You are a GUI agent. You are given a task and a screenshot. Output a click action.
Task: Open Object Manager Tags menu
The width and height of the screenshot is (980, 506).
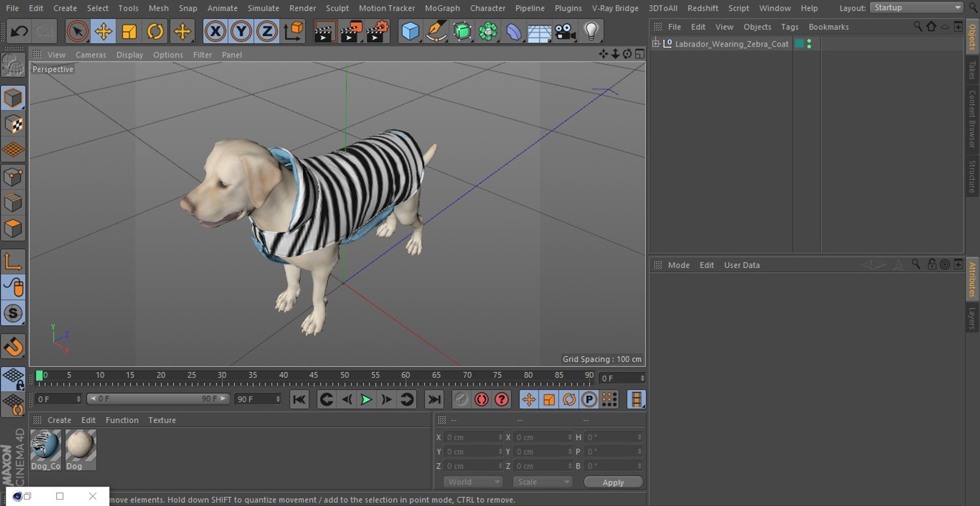click(x=790, y=27)
